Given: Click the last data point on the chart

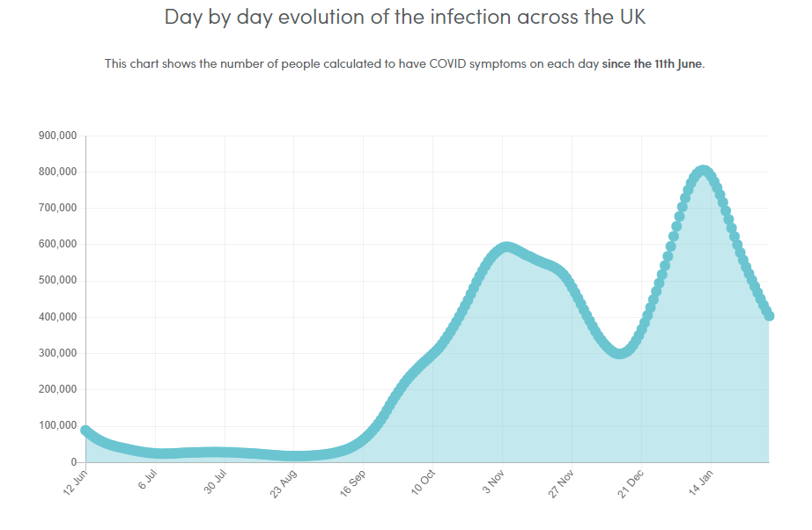Looking at the screenshot, I should [769, 315].
